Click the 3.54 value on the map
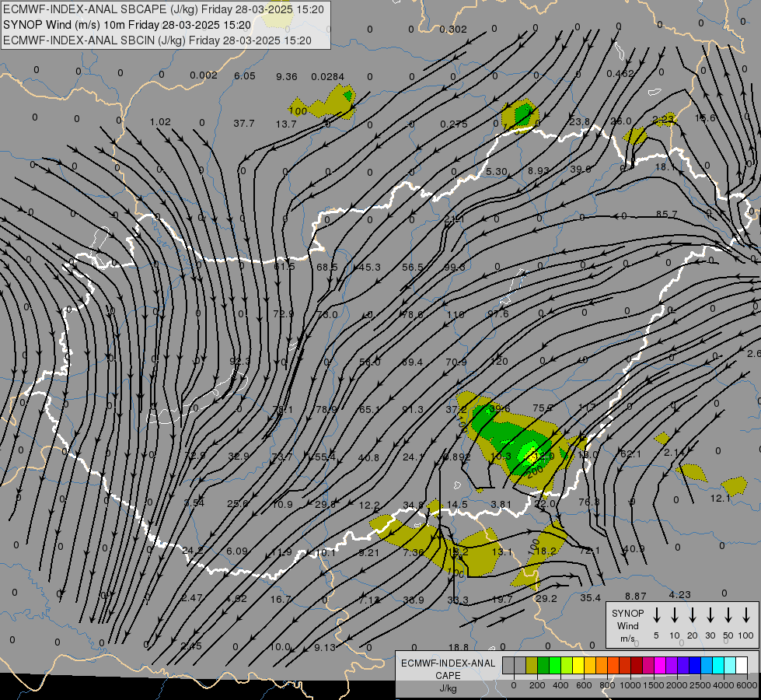The height and width of the screenshot is (700, 761). coord(194,502)
